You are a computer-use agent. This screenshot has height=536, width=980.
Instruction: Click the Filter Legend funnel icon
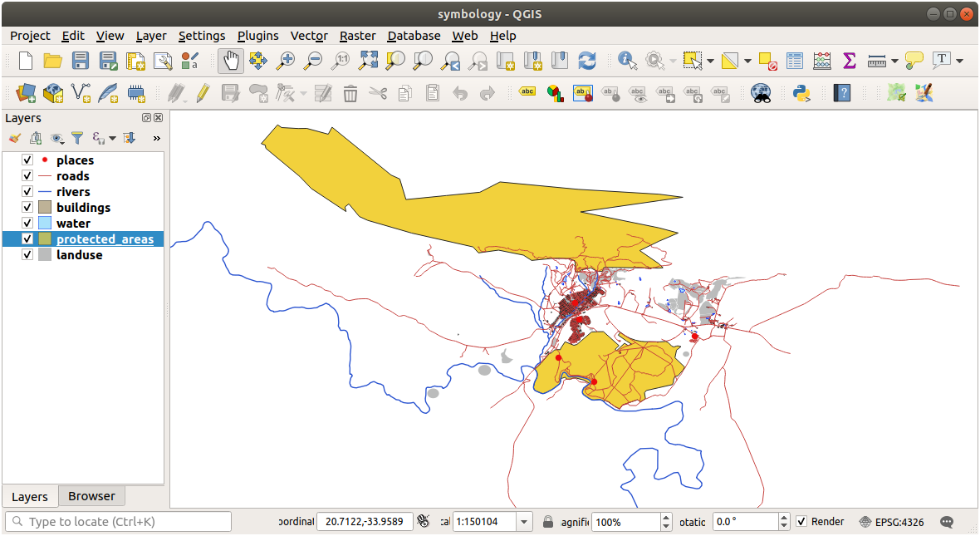click(x=77, y=138)
